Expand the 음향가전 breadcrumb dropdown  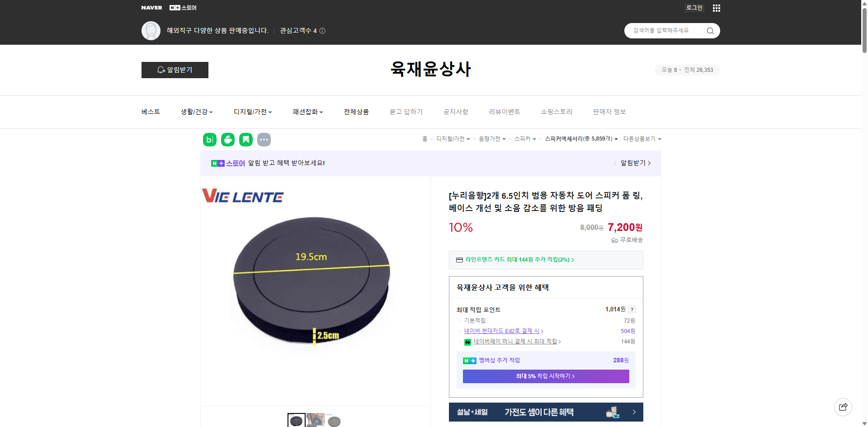pos(504,139)
